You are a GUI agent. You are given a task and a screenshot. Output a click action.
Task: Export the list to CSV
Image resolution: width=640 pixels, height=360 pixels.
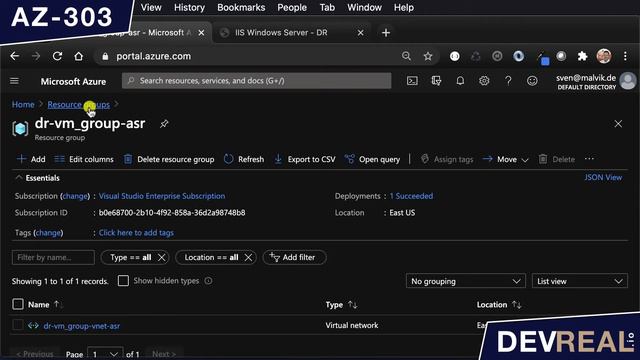coord(305,159)
